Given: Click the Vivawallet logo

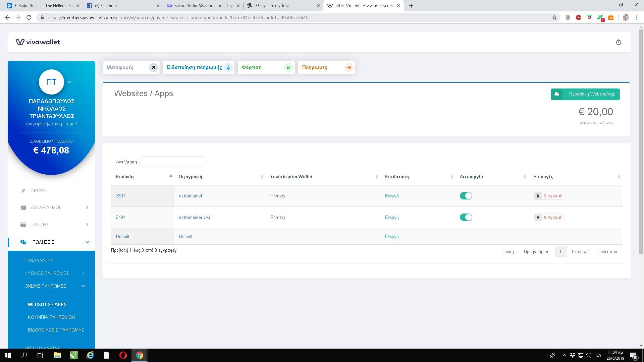Looking at the screenshot, I should (x=38, y=42).
